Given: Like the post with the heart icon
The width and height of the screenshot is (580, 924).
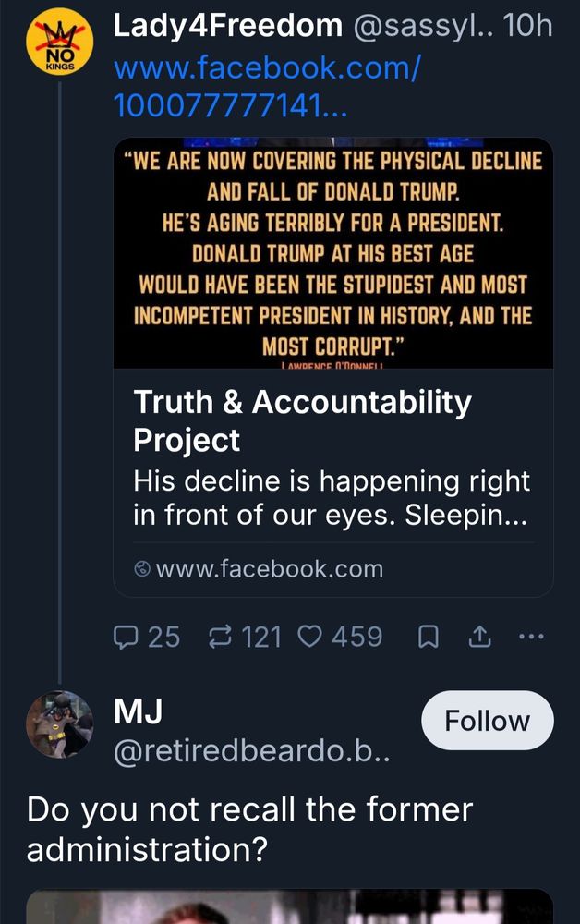Looking at the screenshot, I should 309,637.
